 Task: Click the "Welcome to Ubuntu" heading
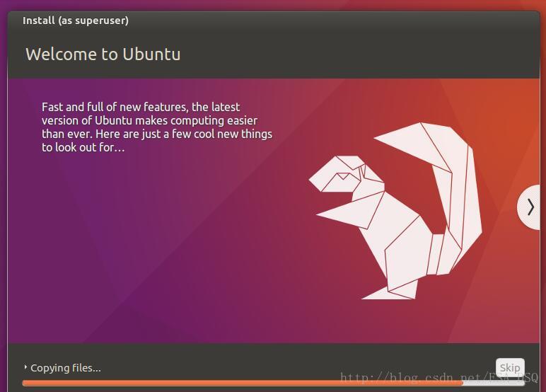[103, 54]
